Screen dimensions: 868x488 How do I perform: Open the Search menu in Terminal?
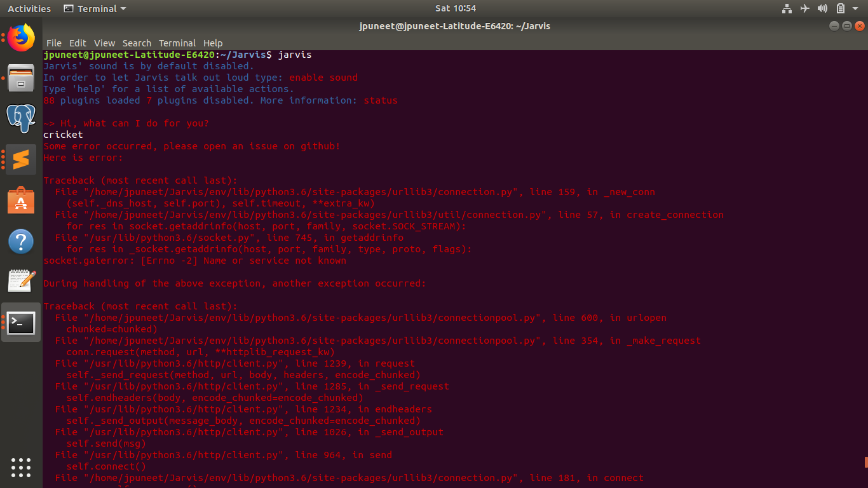137,43
